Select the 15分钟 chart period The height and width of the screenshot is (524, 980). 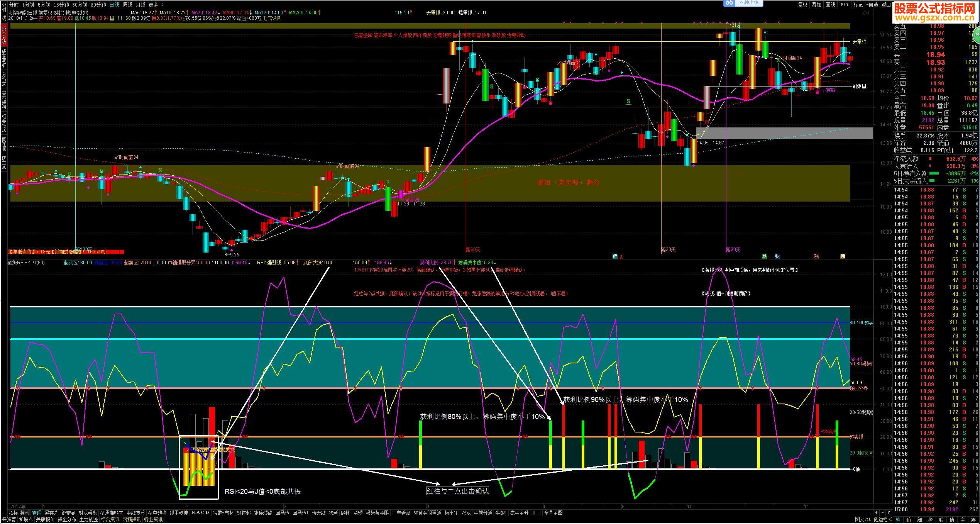click(61, 5)
